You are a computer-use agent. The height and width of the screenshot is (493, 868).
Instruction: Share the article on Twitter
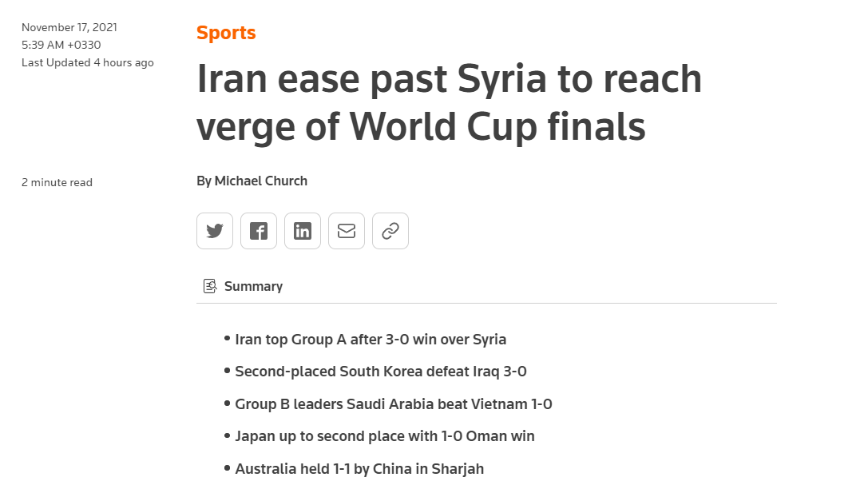pyautogui.click(x=215, y=231)
